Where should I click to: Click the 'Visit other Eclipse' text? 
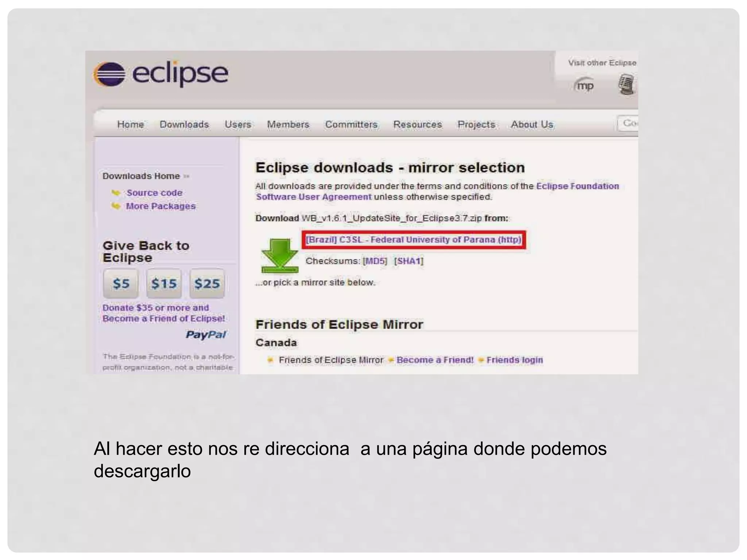point(602,63)
